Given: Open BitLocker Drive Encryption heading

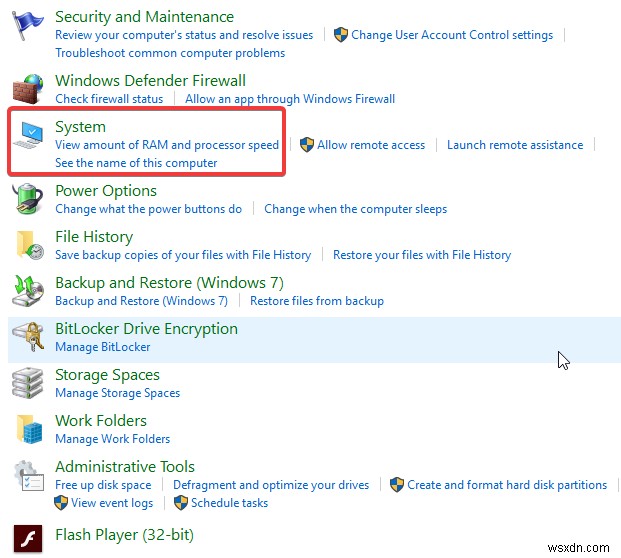Looking at the screenshot, I should coord(146,329).
